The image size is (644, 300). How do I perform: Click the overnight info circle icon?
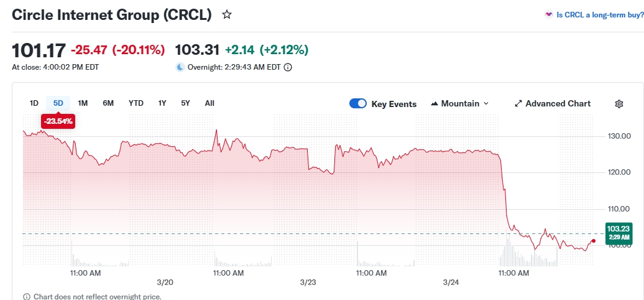(x=288, y=67)
